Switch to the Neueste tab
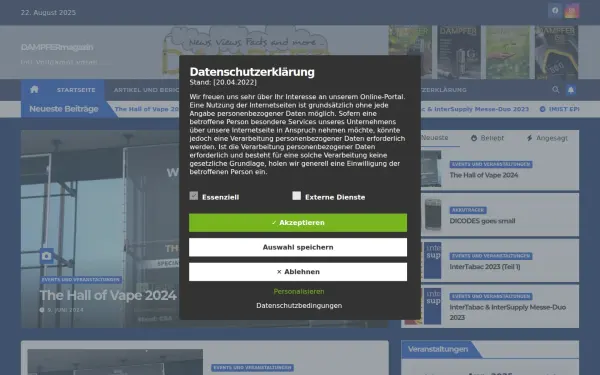Image resolution: width=600 pixels, height=375 pixels. [434, 138]
